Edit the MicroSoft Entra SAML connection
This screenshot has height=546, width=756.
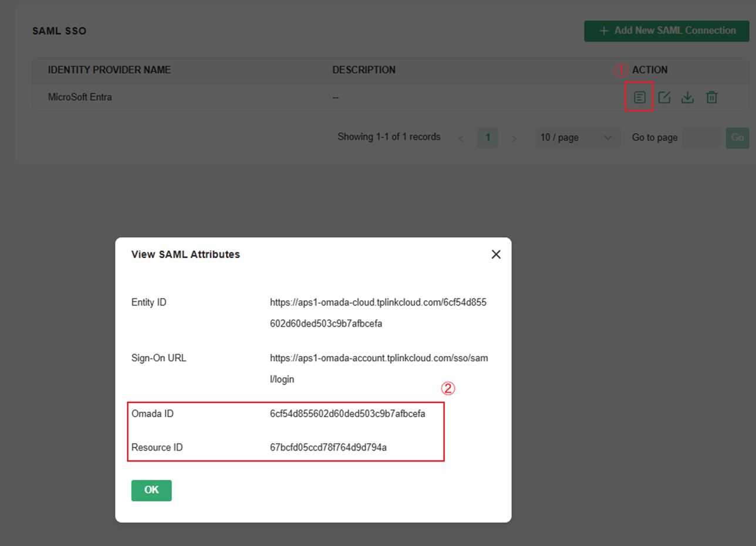pos(664,97)
